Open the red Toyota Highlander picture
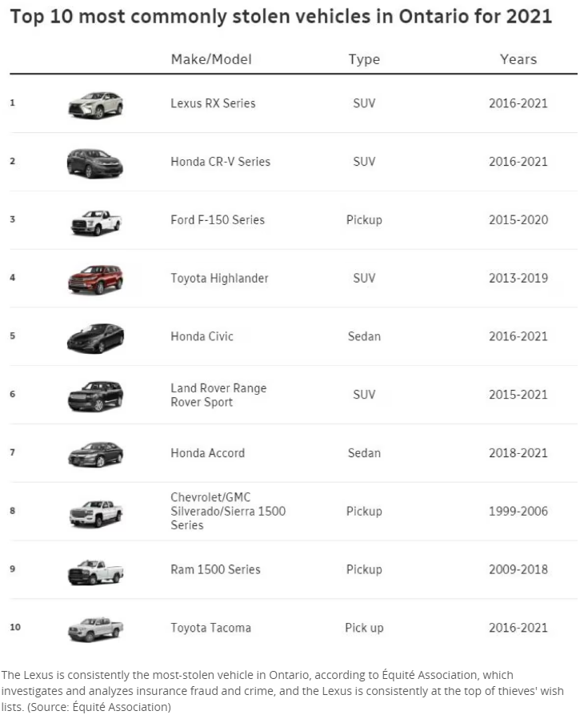This screenshot has width=588, height=719. click(95, 279)
